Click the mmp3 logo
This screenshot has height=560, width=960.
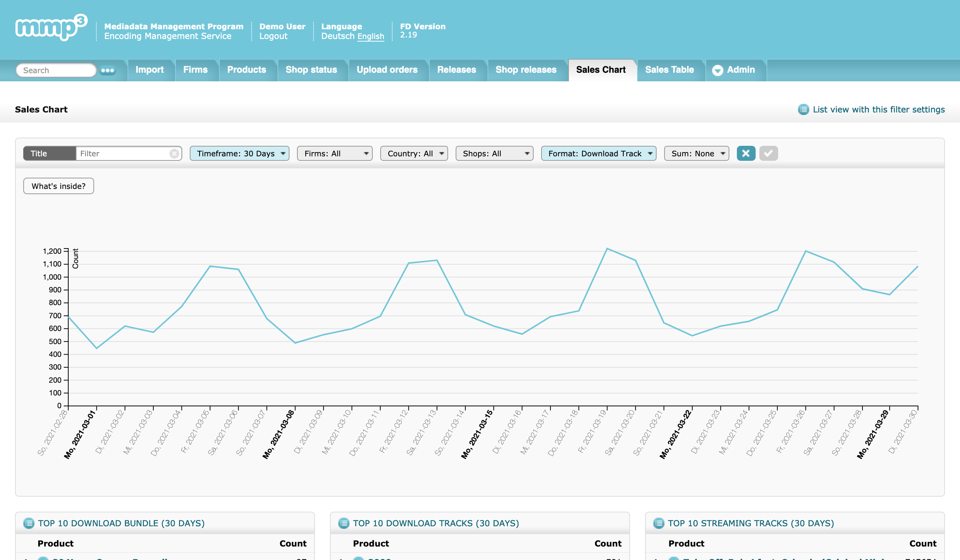pos(51,27)
